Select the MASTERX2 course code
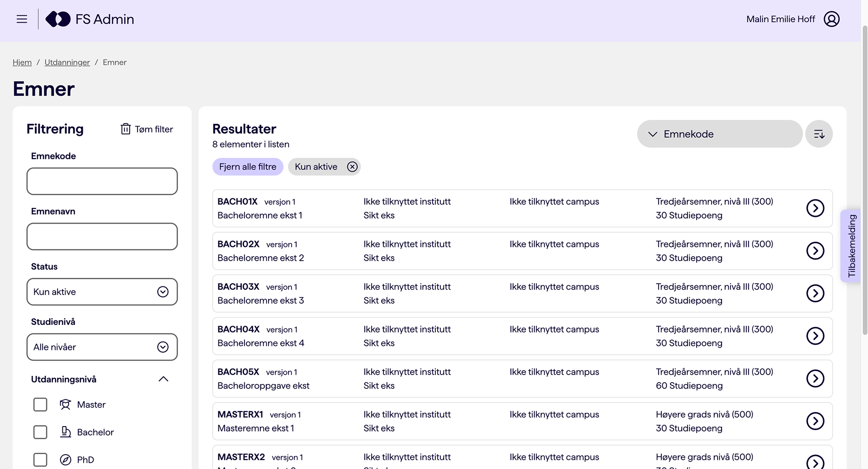Viewport: 868px width, 469px height. 241,457
